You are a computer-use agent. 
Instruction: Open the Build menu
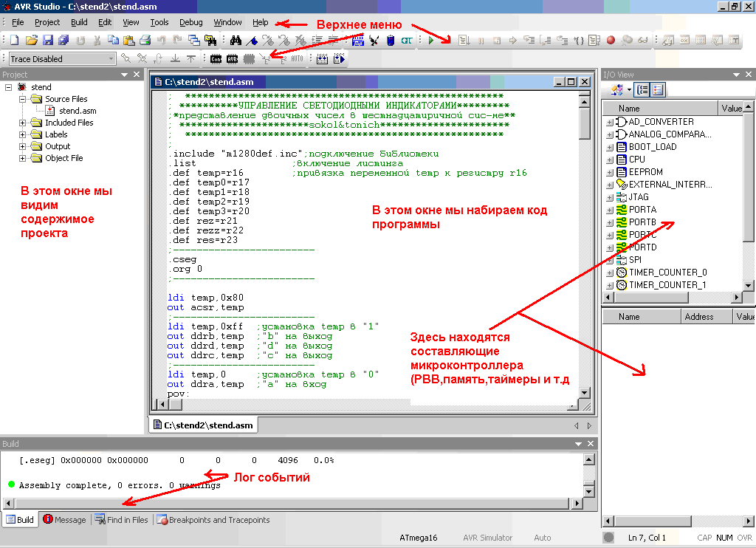79,22
